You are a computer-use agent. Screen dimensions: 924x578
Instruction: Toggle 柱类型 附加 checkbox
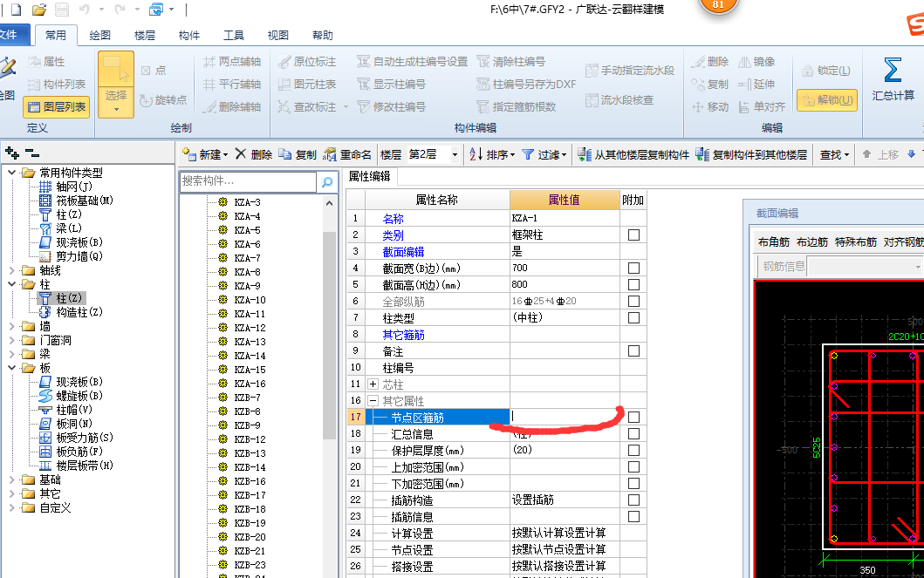[x=633, y=317]
